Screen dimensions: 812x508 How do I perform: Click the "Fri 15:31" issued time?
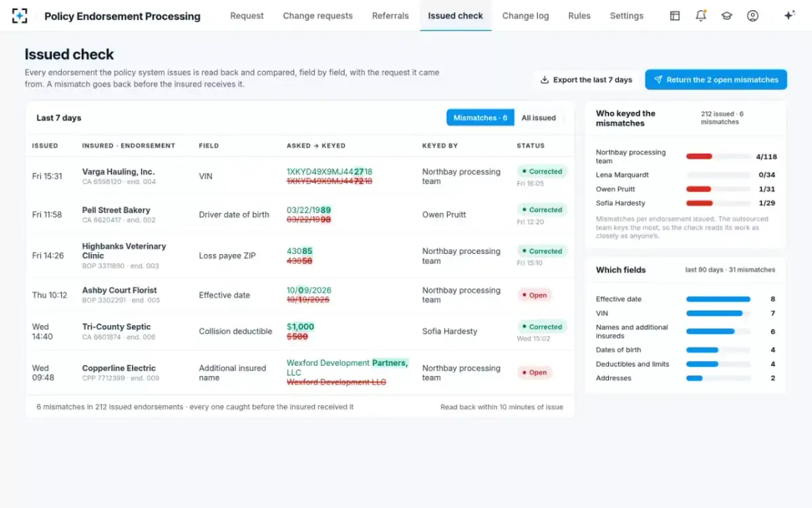click(x=47, y=176)
